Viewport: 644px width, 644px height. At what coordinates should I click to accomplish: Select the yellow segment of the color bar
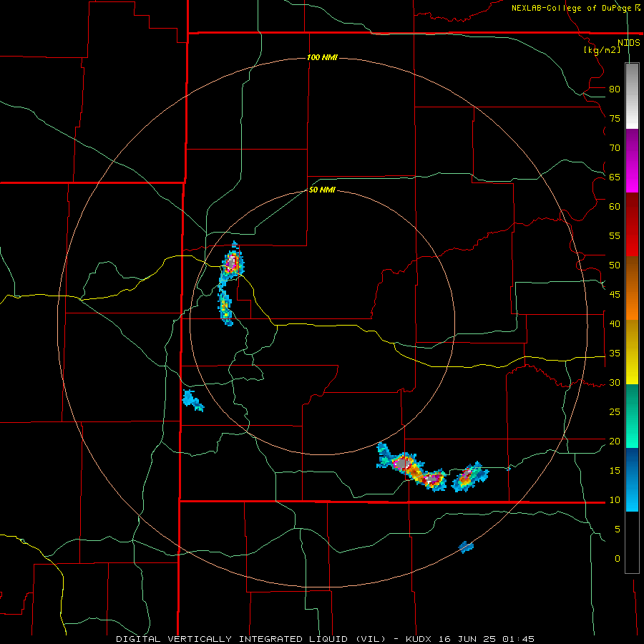(632, 352)
